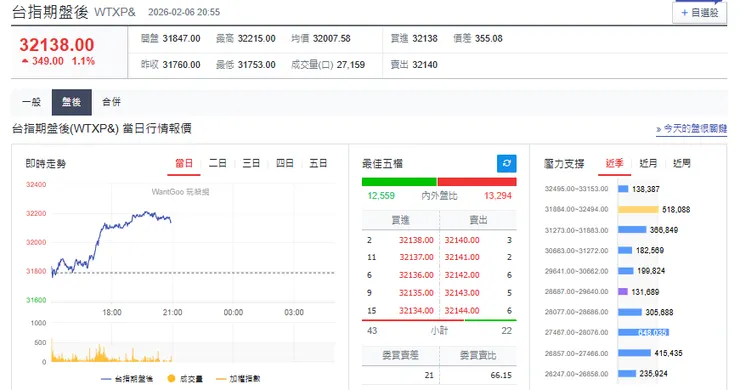Image resolution: width=740 pixels, height=390 pixels.
Task: Click ask price 32141.00
Action: pyautogui.click(x=462, y=257)
